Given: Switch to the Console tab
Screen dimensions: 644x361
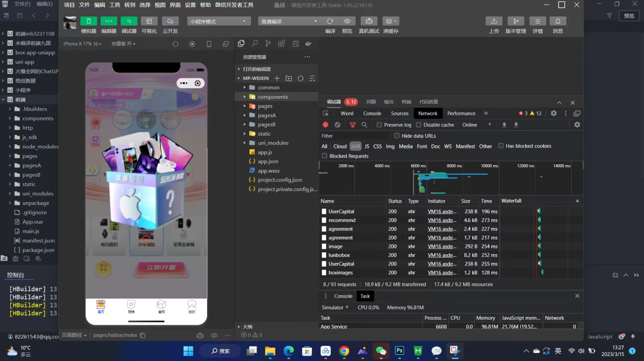Looking at the screenshot, I should click(372, 113).
